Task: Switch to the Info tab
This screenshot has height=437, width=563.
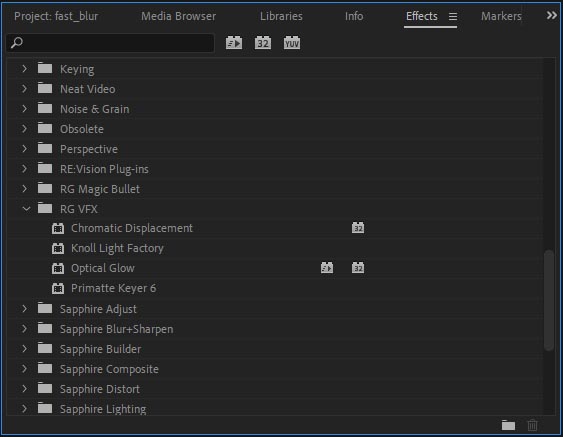Action: pos(354,16)
